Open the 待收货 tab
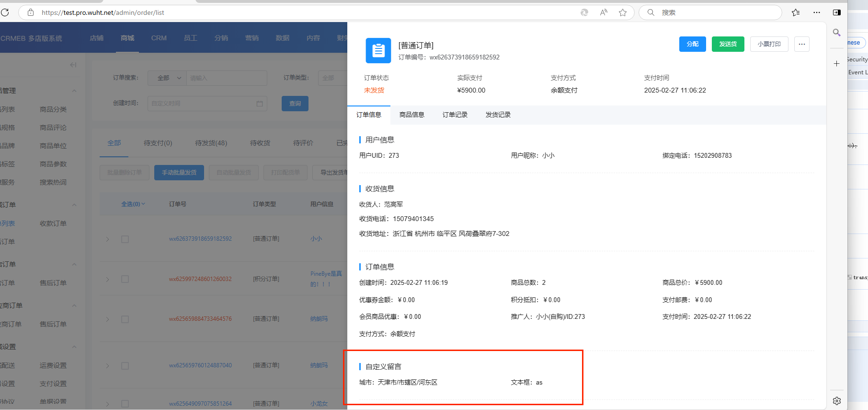 point(260,143)
